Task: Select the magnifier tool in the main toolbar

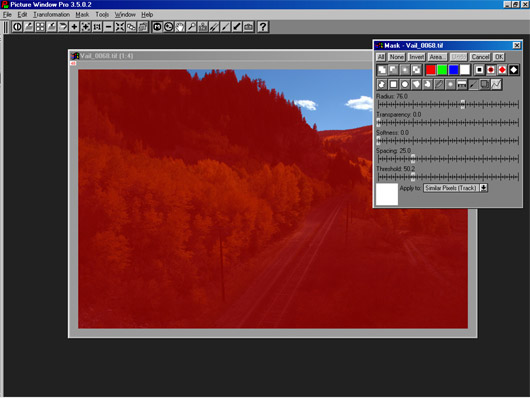Action: click(x=191, y=27)
